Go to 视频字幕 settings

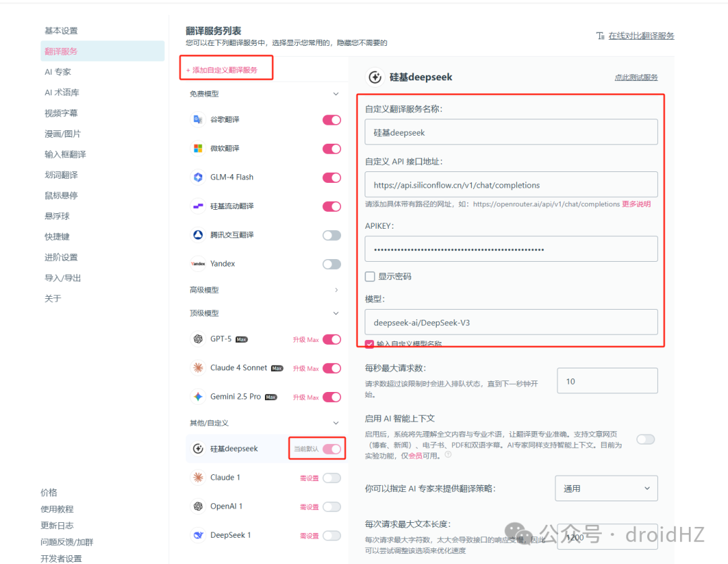pos(61,113)
